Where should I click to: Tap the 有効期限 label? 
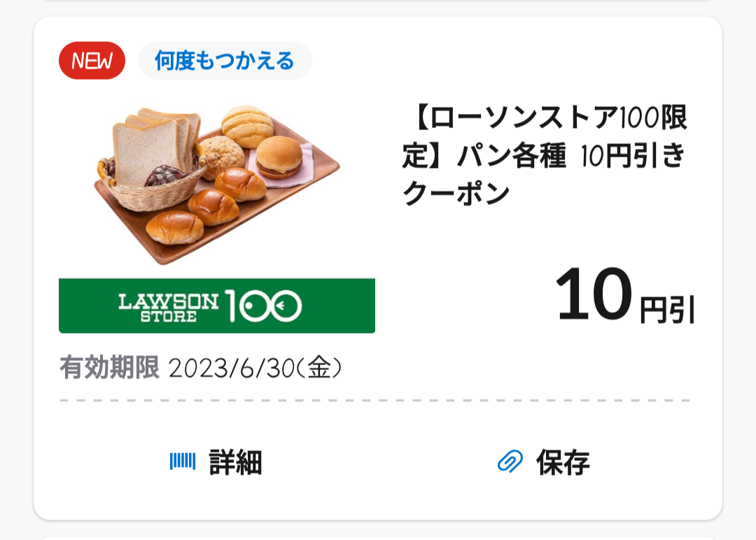tap(109, 367)
